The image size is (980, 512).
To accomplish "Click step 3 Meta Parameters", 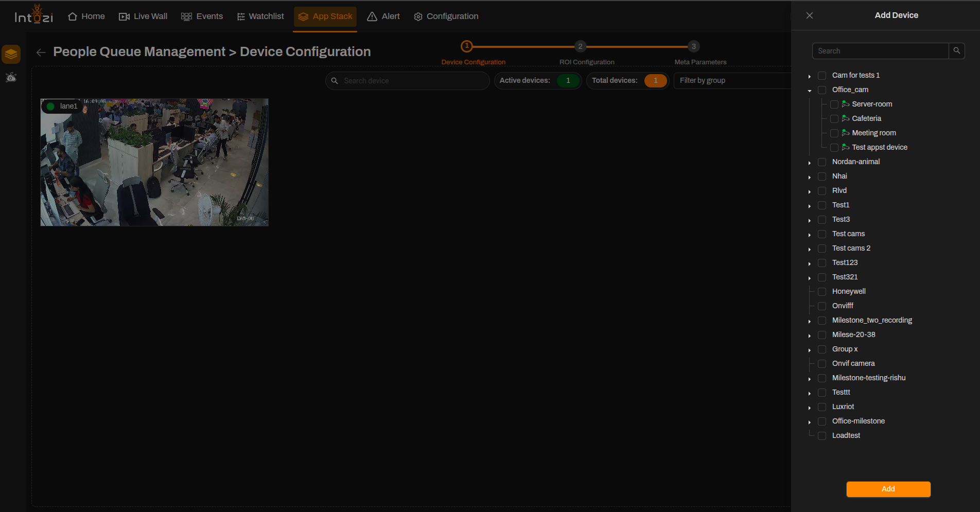I will tap(693, 46).
